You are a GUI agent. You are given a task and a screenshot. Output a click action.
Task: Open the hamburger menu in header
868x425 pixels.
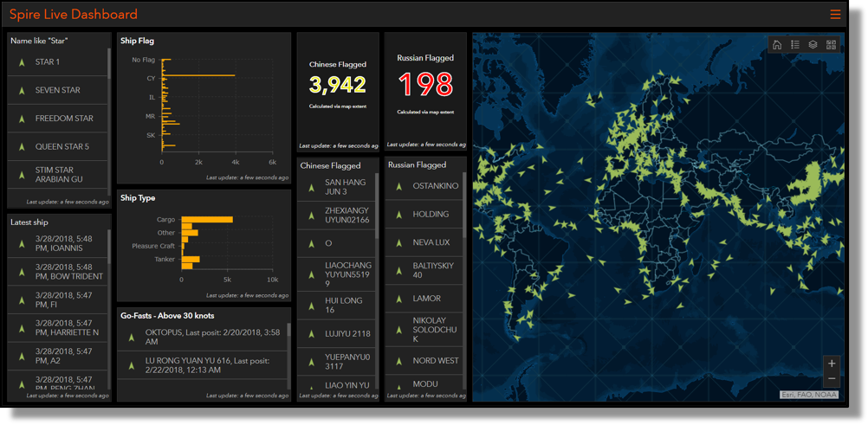click(835, 15)
